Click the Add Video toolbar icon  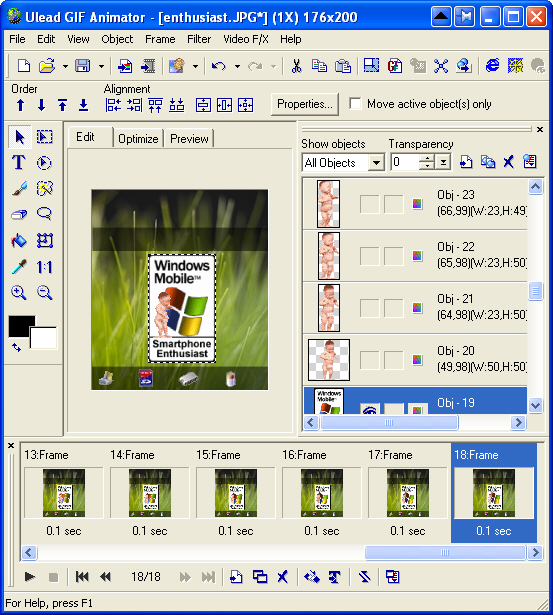[x=149, y=66]
